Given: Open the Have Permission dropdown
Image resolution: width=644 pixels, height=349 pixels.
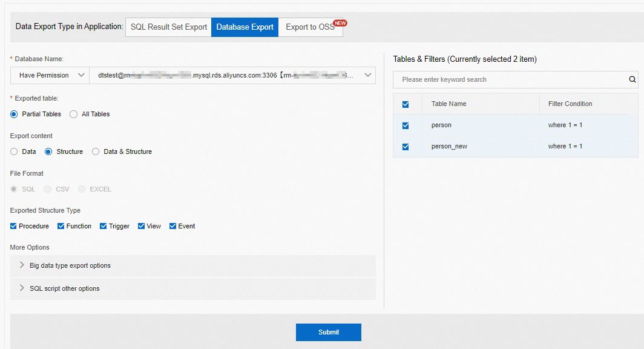Looking at the screenshot, I should click(50, 75).
